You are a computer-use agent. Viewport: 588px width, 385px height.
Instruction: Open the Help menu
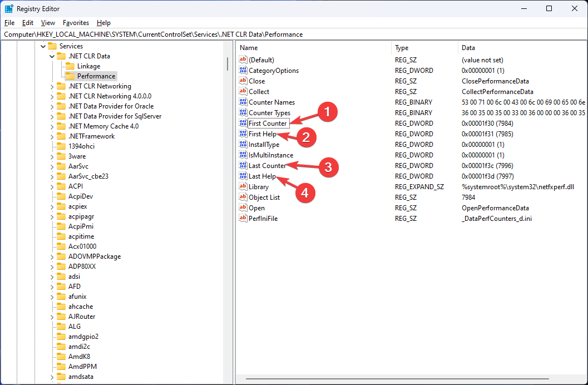click(103, 23)
